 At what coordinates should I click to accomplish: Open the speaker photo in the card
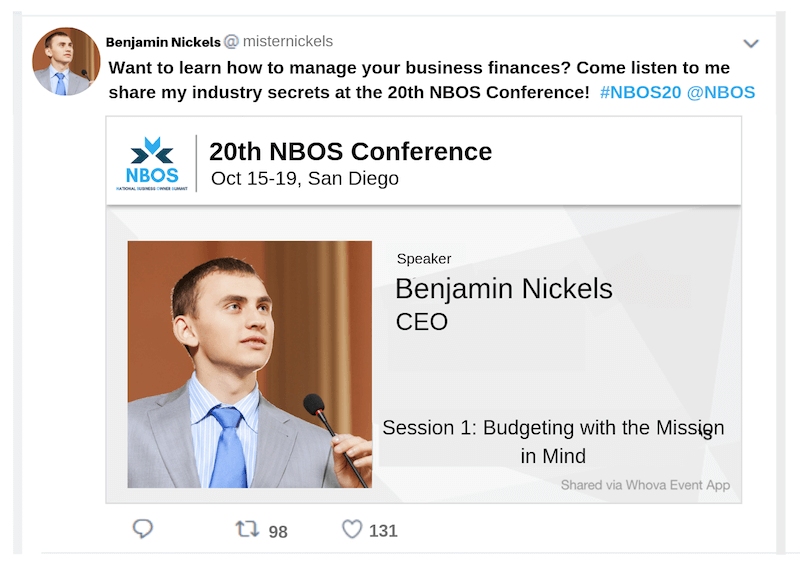pyautogui.click(x=249, y=364)
